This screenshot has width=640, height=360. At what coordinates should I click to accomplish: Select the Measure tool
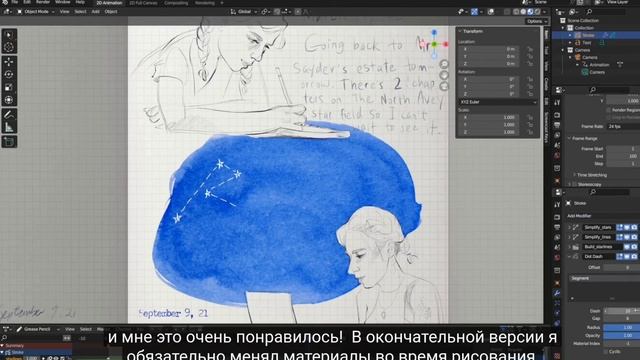(9, 127)
